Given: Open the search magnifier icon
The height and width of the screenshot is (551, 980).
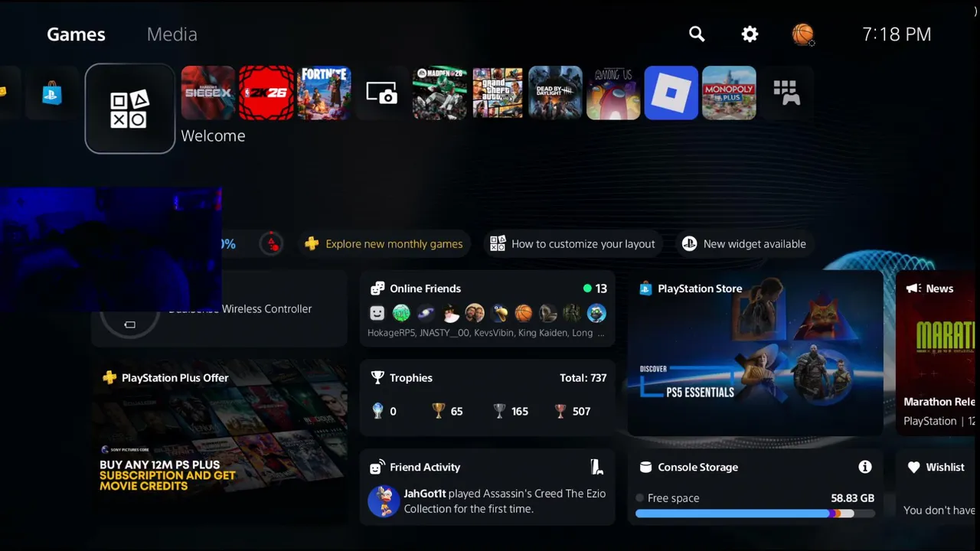Looking at the screenshot, I should coord(696,34).
